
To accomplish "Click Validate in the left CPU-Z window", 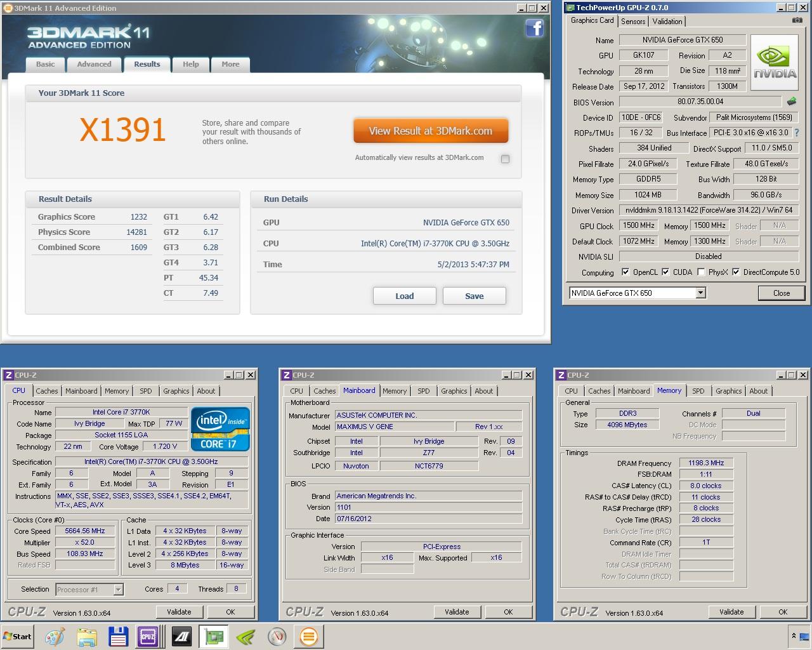I will pos(179,612).
